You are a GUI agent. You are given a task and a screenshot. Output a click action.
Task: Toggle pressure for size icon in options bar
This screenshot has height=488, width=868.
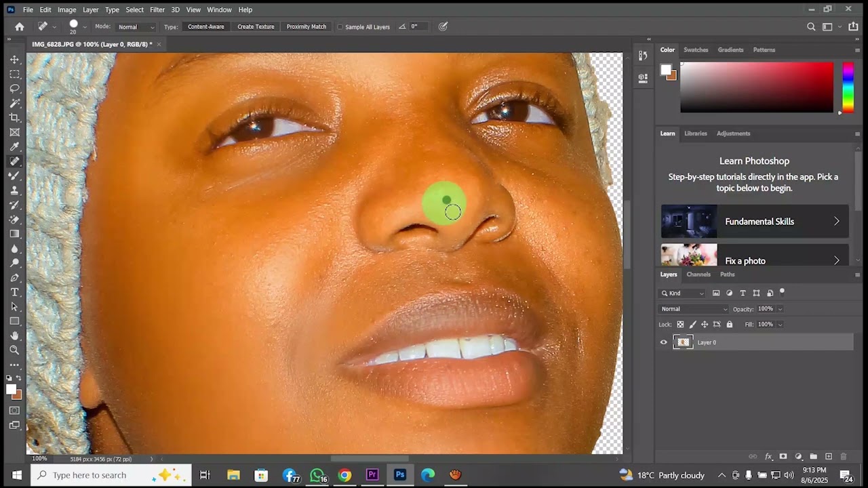click(x=443, y=26)
